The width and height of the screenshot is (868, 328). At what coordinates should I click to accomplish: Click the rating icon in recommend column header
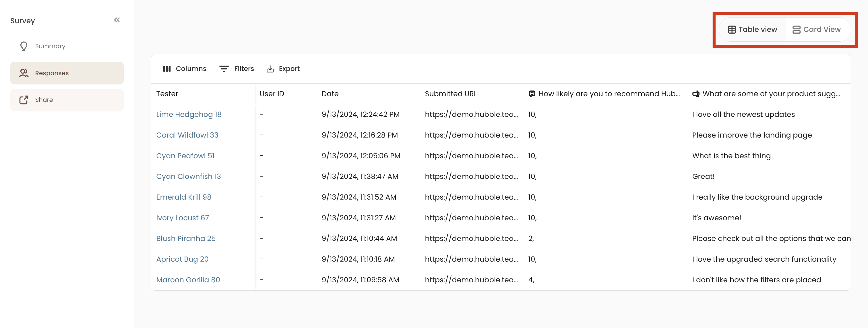click(532, 94)
